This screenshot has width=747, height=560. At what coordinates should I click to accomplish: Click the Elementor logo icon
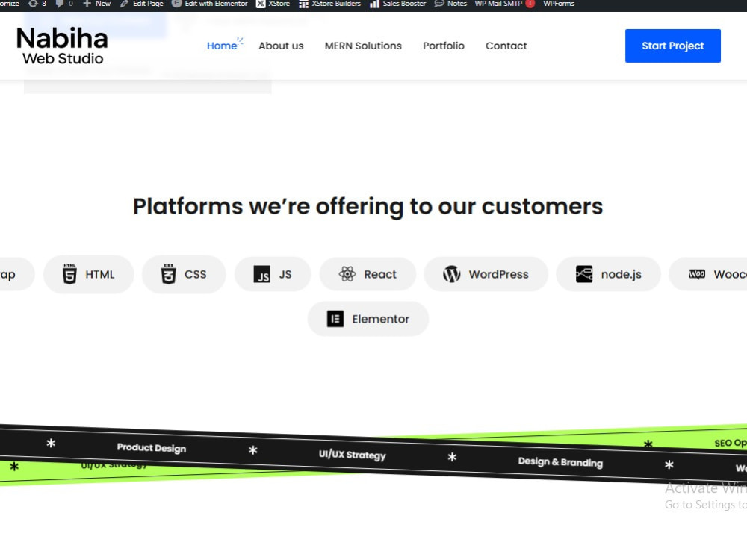(x=335, y=319)
